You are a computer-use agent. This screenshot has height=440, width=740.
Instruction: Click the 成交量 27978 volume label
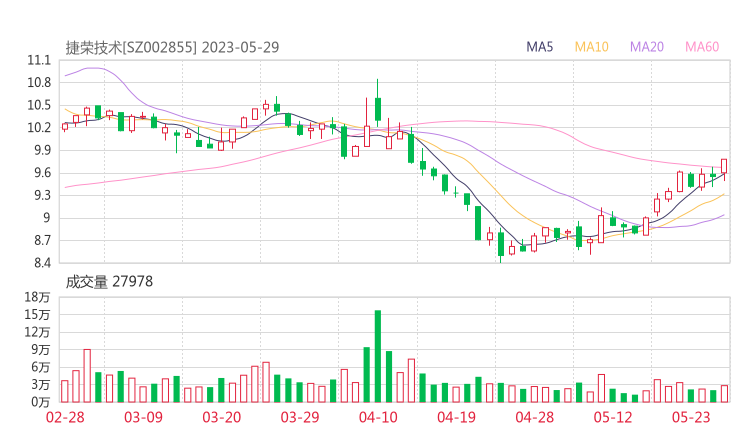point(109,281)
